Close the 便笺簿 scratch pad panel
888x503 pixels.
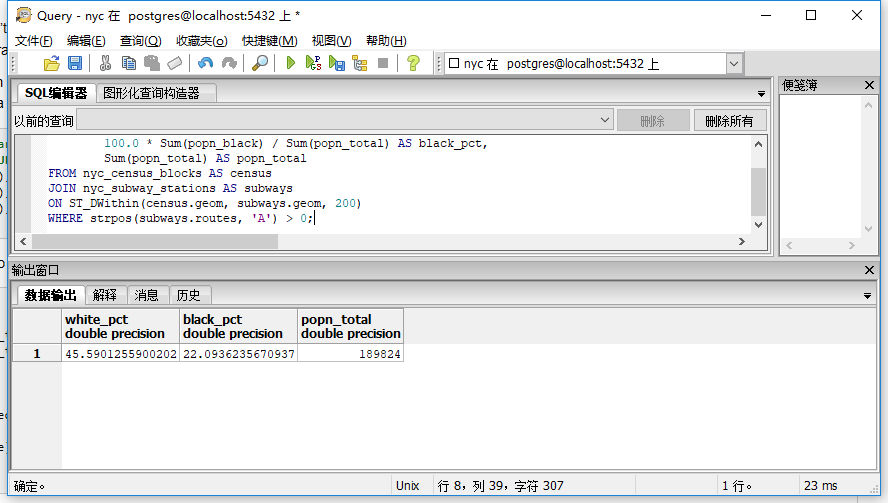[x=869, y=85]
